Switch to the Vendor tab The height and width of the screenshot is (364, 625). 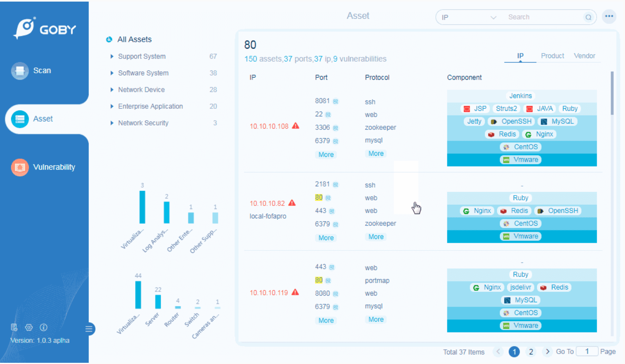tap(584, 56)
